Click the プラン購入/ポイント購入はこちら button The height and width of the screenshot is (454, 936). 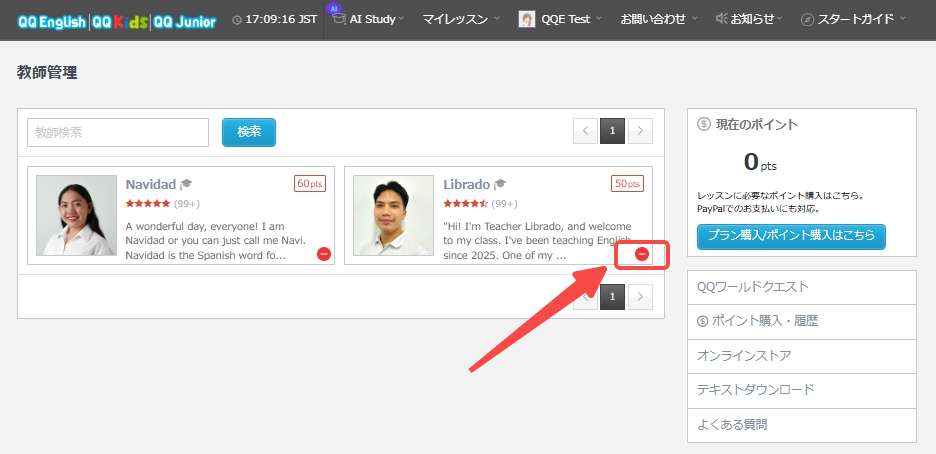click(791, 236)
